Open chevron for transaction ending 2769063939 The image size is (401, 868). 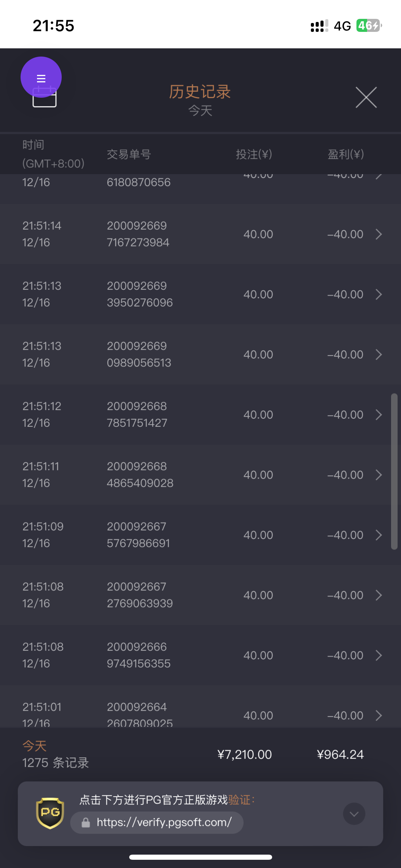(378, 595)
